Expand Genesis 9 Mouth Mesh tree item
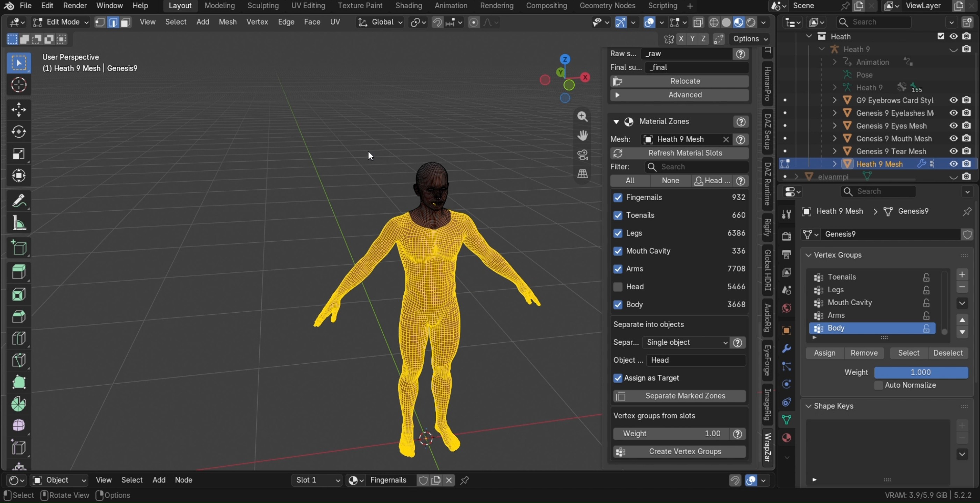 (x=834, y=138)
